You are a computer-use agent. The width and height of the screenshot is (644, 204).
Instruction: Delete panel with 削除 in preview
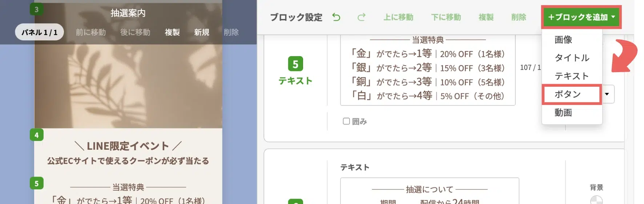231,32
